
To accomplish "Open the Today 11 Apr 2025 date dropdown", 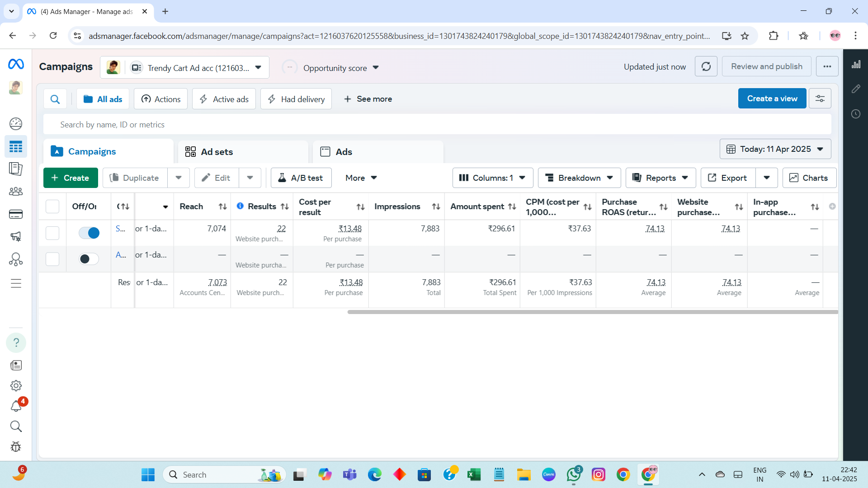I will pos(775,149).
